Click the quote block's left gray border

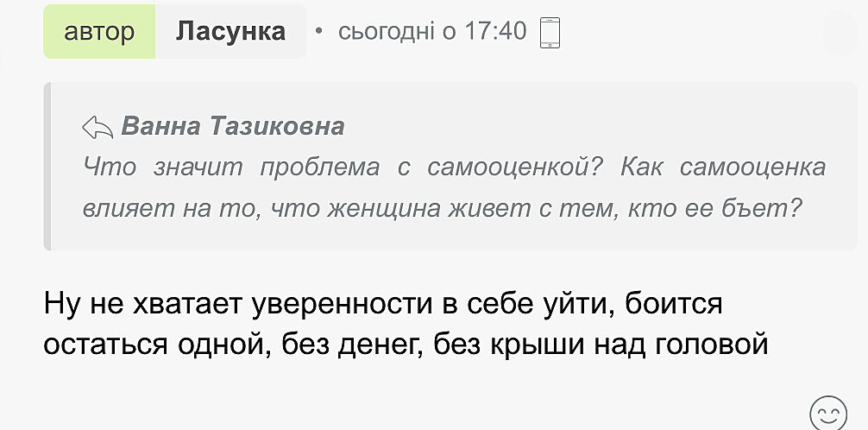pos(47,167)
